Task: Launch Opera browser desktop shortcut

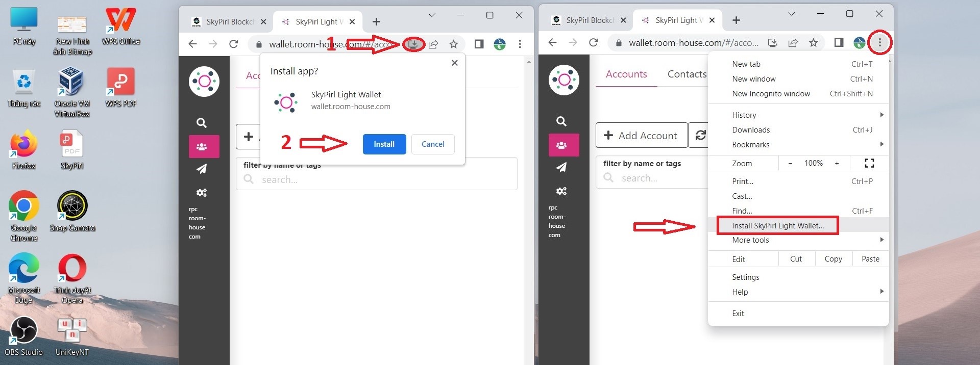Action: [x=72, y=279]
